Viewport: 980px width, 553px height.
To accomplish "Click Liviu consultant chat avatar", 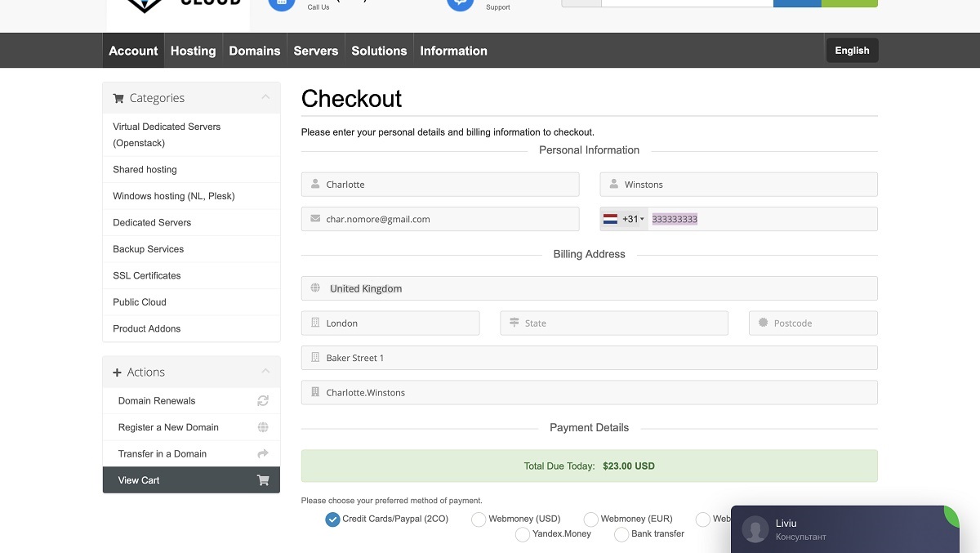I will pos(755,529).
